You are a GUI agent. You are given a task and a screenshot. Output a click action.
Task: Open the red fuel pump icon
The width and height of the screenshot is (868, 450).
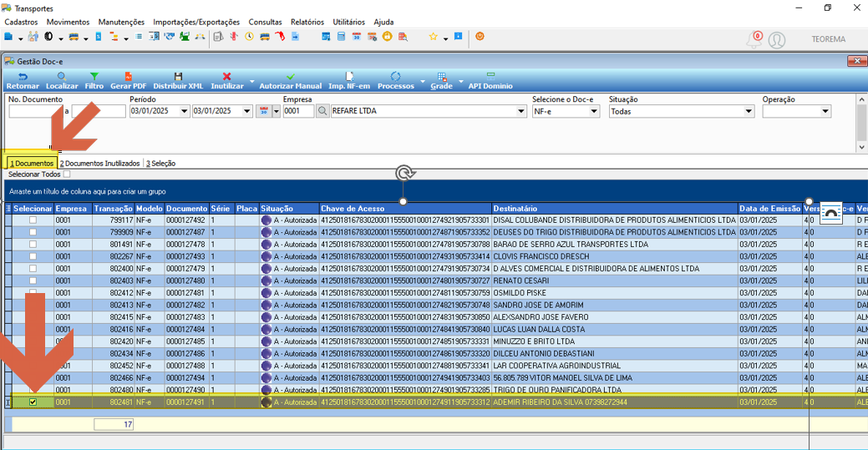[x=280, y=37]
